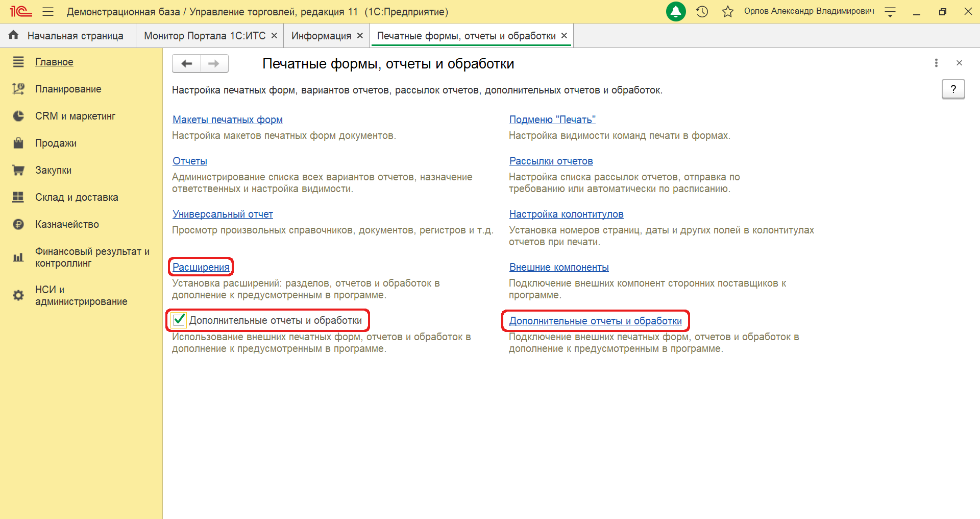
Task: Close the Монитор Портала 1С:ИТС tab
Action: pyautogui.click(x=274, y=36)
